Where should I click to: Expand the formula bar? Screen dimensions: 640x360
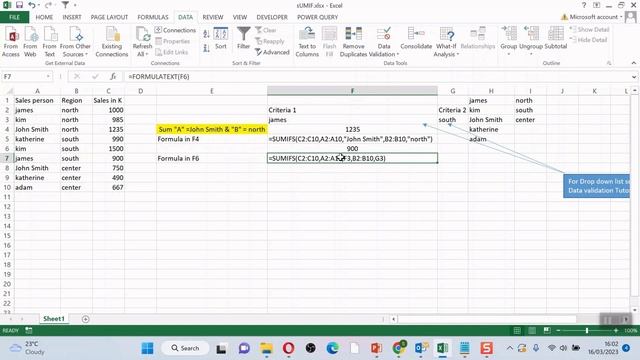click(634, 77)
